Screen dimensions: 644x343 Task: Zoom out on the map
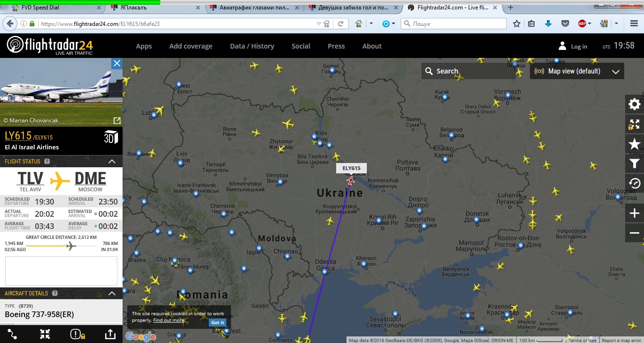pos(635,233)
